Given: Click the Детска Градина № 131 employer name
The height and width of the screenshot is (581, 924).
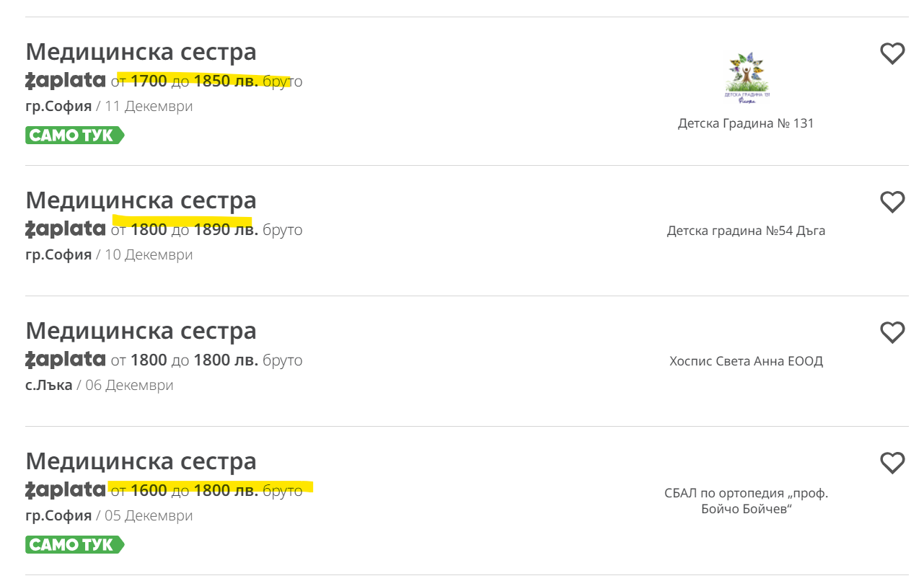Looking at the screenshot, I should click(x=746, y=123).
